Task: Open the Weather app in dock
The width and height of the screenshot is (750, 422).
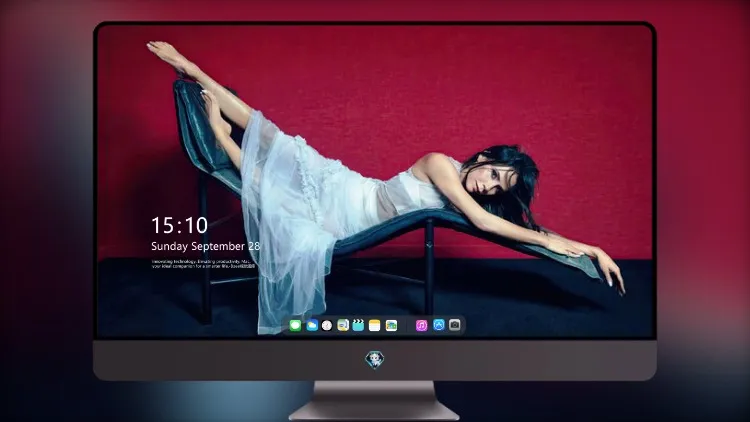Action: 312,325
